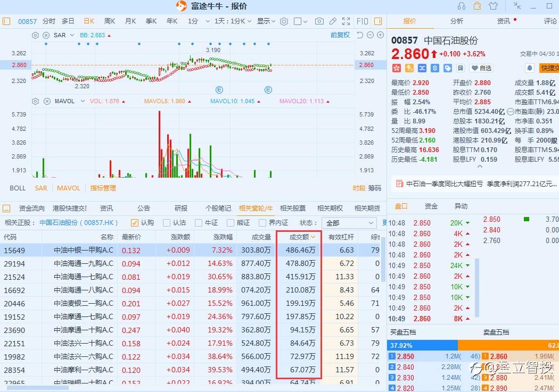Open layout square dropdown

pos(301,21)
